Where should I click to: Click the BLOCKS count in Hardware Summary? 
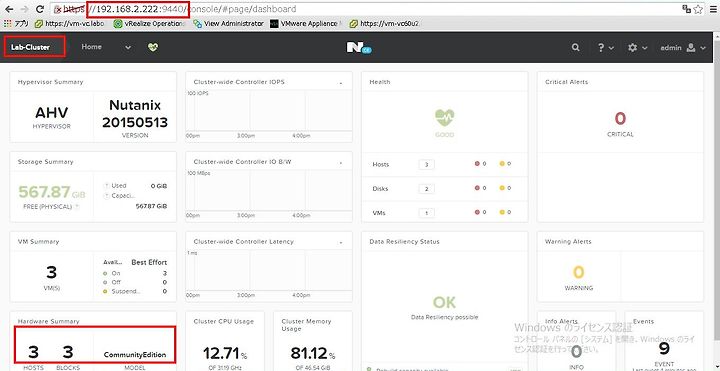pyautogui.click(x=68, y=352)
